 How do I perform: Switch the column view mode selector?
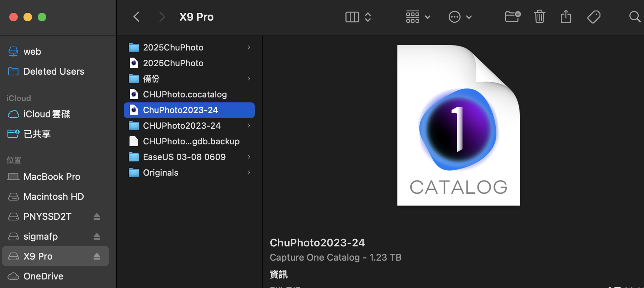pyautogui.click(x=358, y=17)
